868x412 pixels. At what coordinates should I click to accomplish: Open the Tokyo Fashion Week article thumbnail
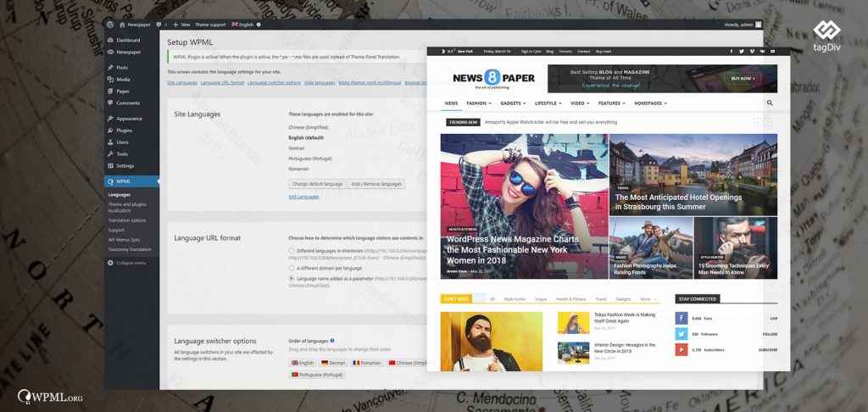pos(574,323)
